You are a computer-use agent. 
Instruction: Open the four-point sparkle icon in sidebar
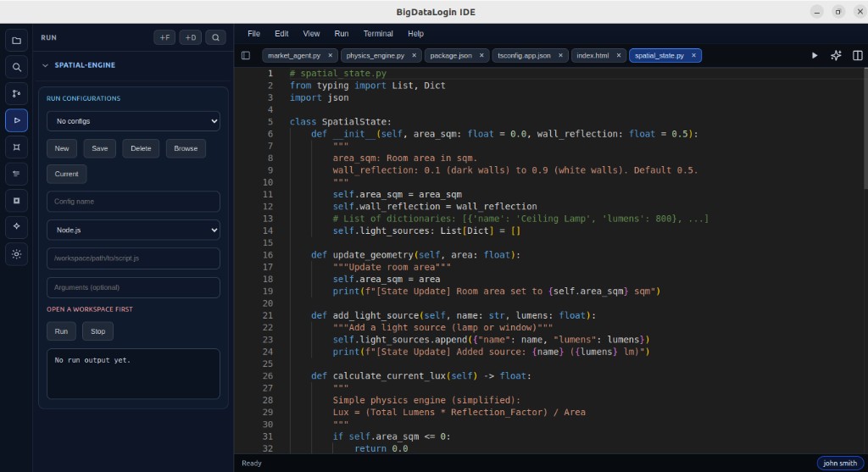(x=17, y=227)
